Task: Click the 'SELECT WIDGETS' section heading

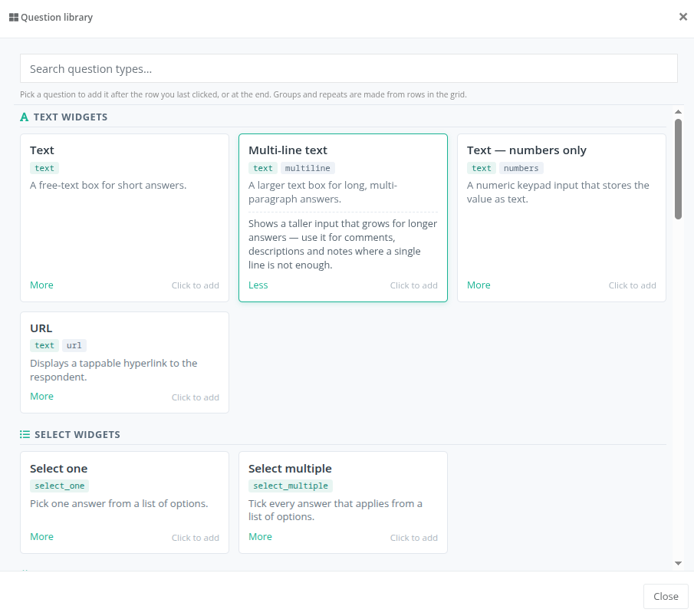Action: [77, 434]
